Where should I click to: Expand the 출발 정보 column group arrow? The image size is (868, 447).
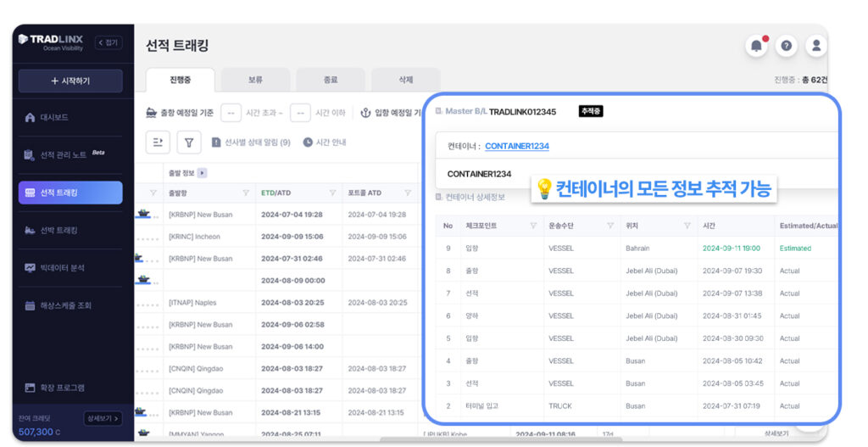pos(202,173)
